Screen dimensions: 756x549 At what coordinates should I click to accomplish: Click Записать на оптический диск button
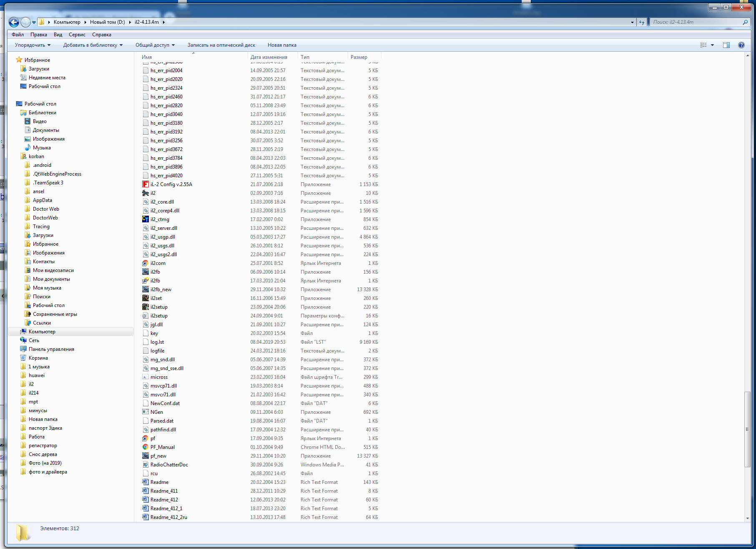(x=221, y=45)
